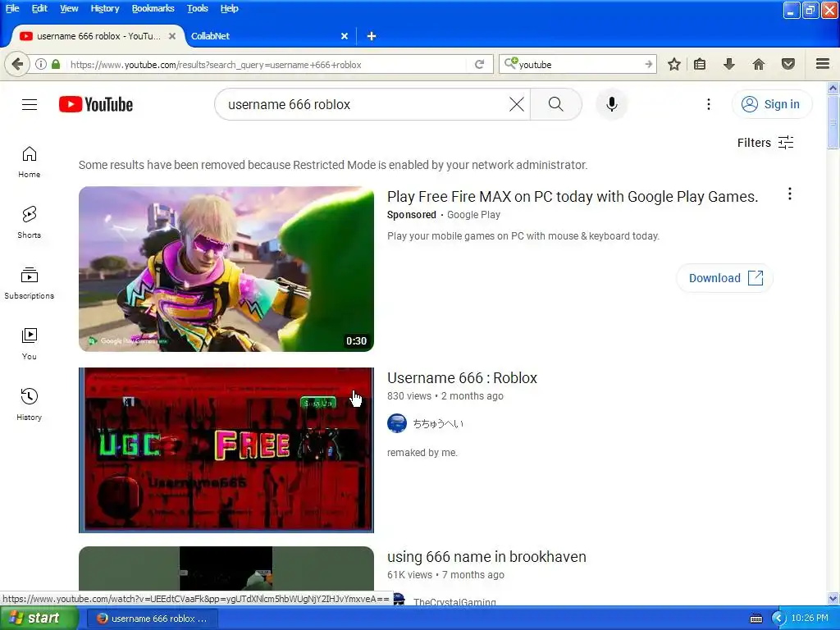
Task: Open the red UGC FREE video thumbnail
Action: [226, 450]
